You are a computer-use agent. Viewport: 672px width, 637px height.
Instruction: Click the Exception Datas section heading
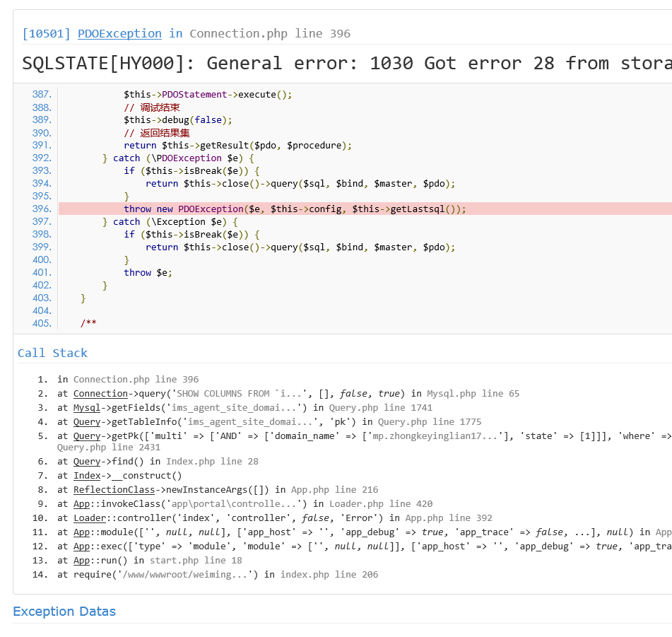pyautogui.click(x=64, y=612)
